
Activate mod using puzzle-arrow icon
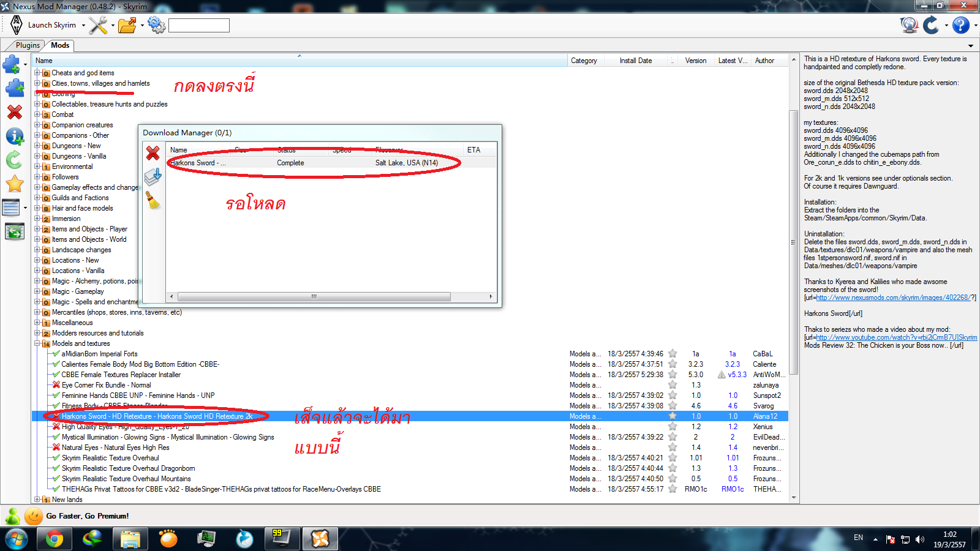(15, 88)
